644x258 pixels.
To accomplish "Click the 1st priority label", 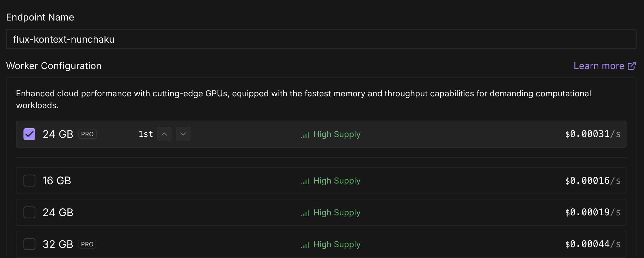I will 146,134.
